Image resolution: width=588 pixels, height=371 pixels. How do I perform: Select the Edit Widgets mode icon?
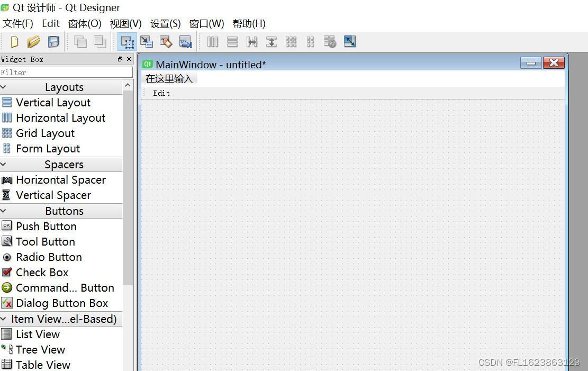[127, 42]
